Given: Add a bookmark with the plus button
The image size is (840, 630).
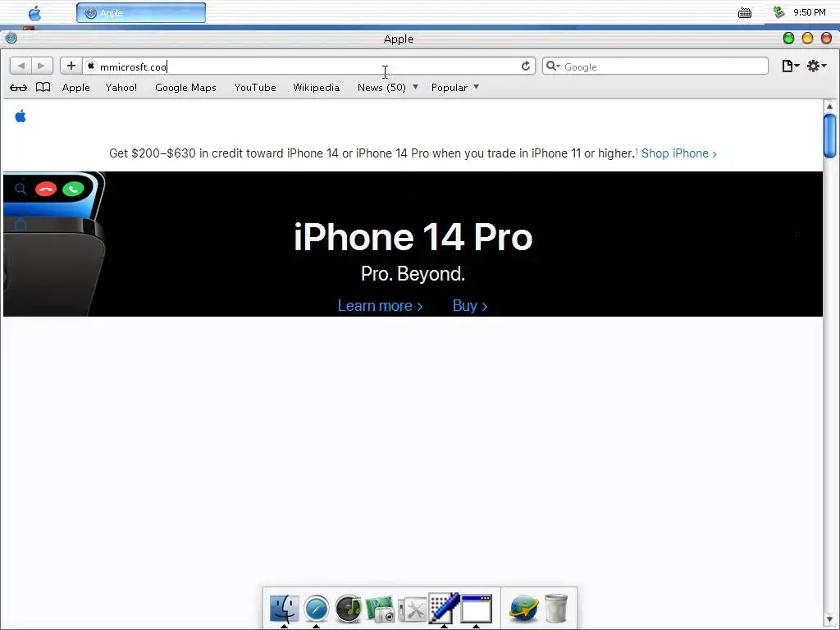Looking at the screenshot, I should tap(71, 66).
